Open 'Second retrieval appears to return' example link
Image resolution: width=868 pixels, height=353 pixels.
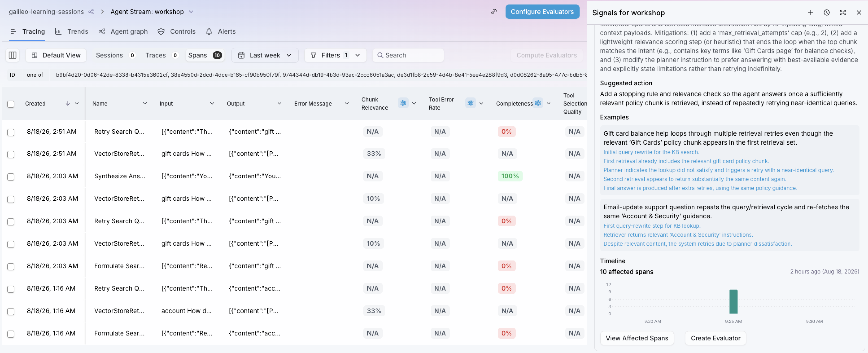[x=694, y=179]
